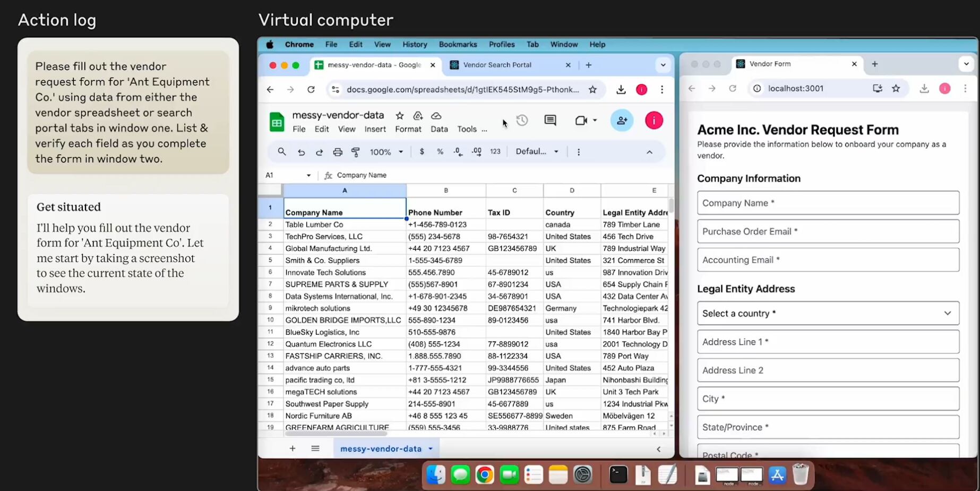
Task: Click the Company Name form field
Action: (x=828, y=202)
